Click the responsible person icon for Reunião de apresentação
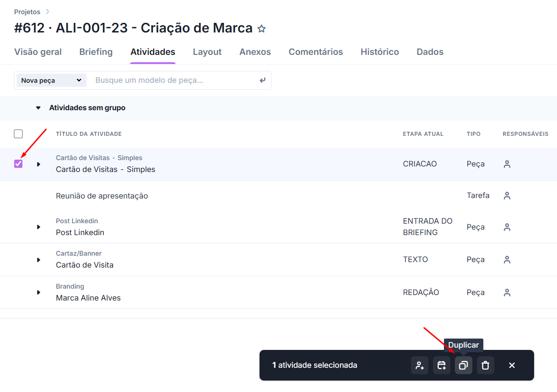Viewport: 557px width, 392px height. tap(507, 196)
